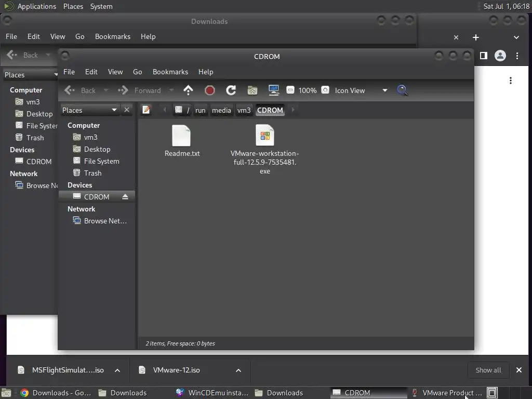This screenshot has width=532, height=399.
Task: Switch to WinCDEmu insta... taskbar window
Action: (212, 393)
